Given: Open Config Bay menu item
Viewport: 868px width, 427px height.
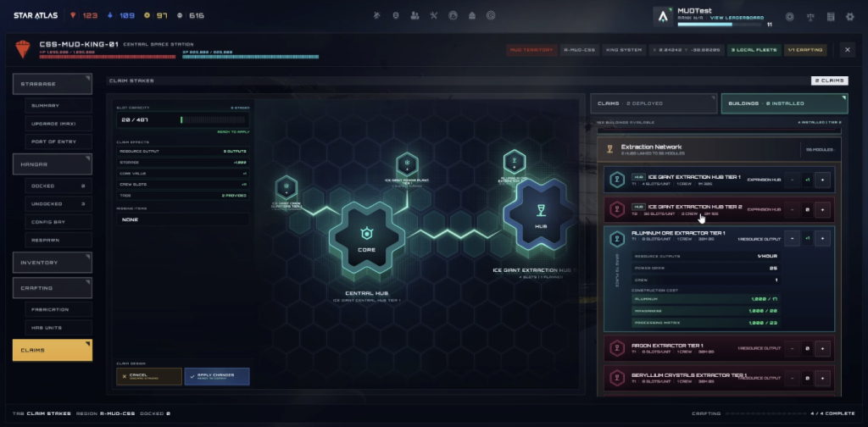Looking at the screenshot, I should pyautogui.click(x=58, y=222).
